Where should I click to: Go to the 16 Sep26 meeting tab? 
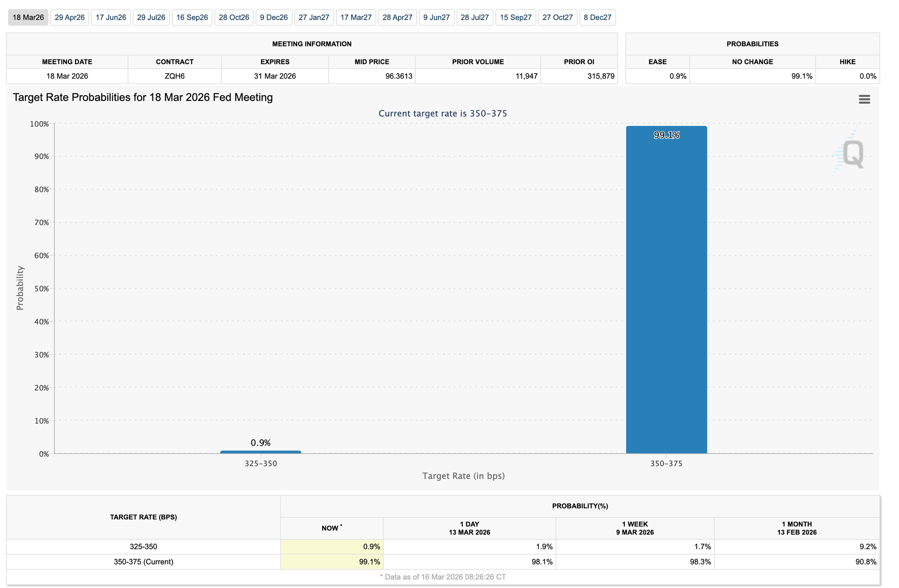(192, 18)
